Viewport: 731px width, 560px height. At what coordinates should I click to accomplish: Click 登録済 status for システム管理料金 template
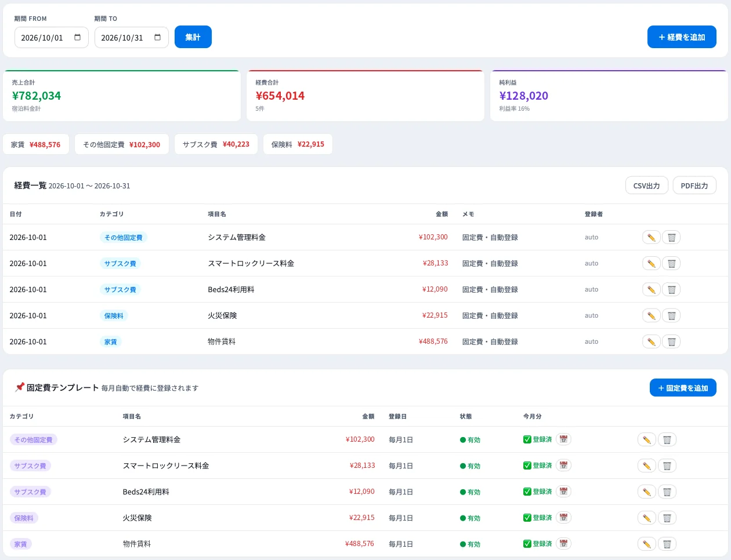(x=538, y=439)
